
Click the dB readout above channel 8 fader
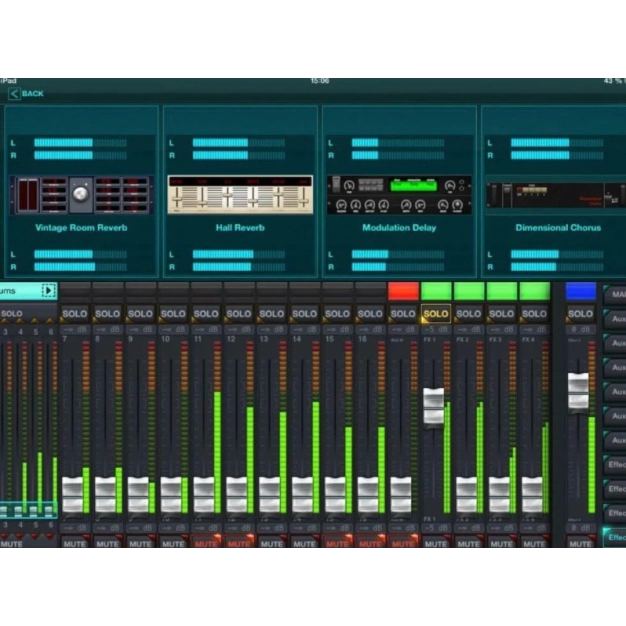tap(108, 330)
